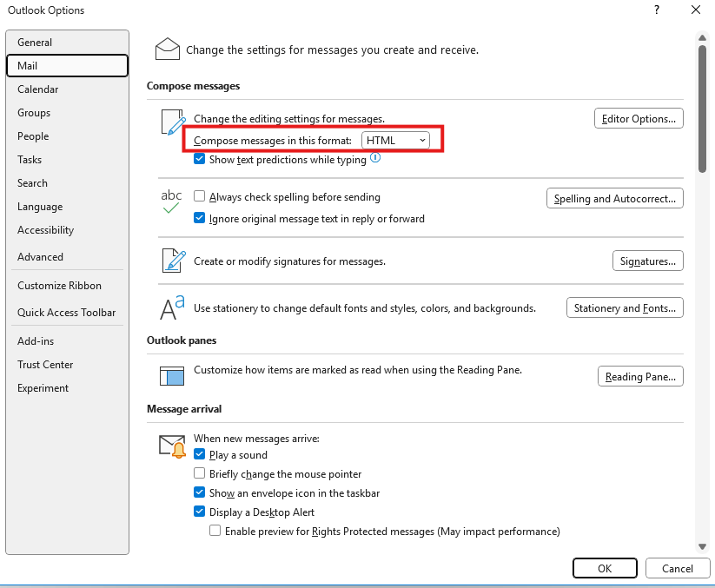715x588 pixels.
Task: Close the Outlook Options dialog
Action: (x=695, y=10)
